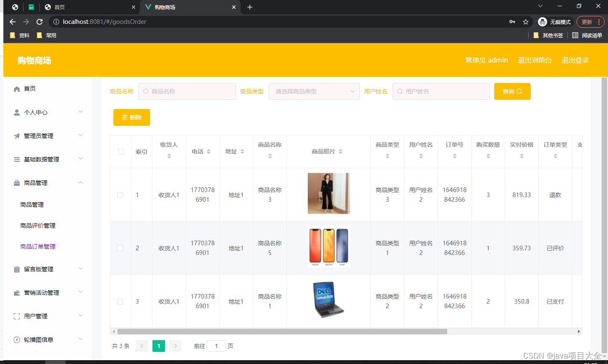Click the clipboard icon beside 留言版管理
608x364 pixels.
(17, 269)
